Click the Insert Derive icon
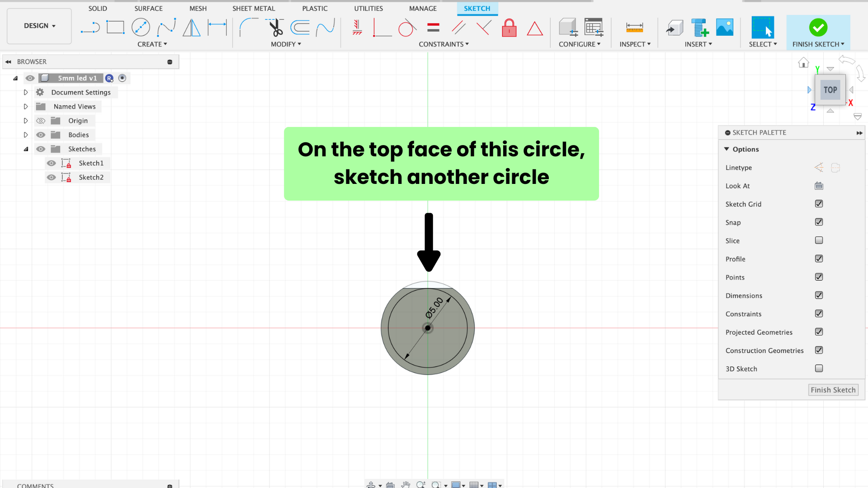 pyautogui.click(x=675, y=28)
